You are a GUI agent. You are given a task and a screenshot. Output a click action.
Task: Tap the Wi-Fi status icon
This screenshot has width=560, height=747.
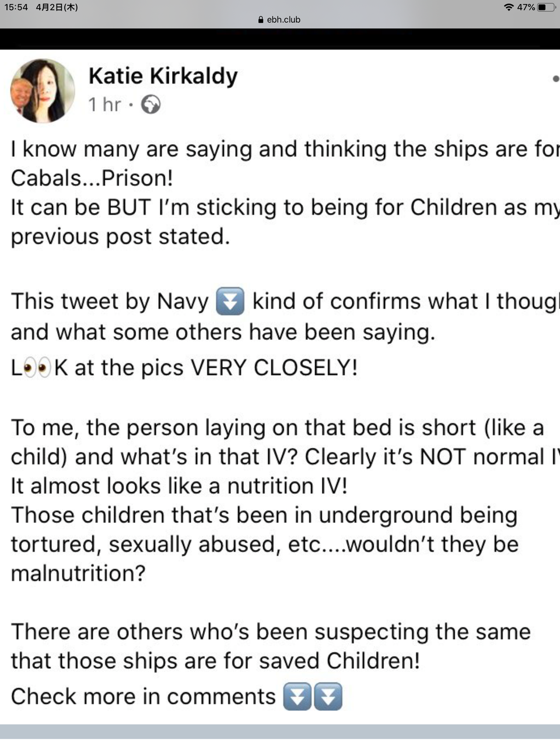point(509,7)
